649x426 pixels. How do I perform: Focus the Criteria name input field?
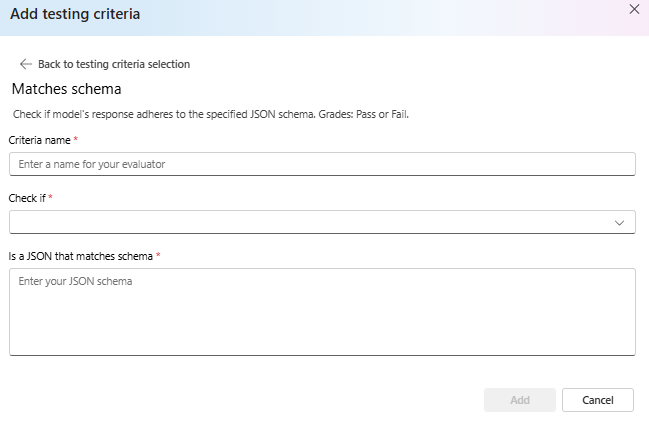click(322, 164)
